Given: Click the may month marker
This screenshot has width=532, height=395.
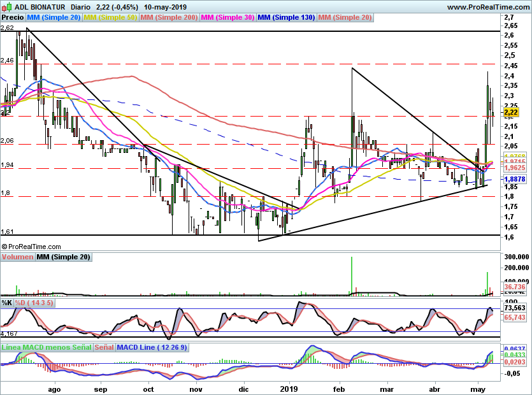Looking at the screenshot, I should tap(478, 389).
